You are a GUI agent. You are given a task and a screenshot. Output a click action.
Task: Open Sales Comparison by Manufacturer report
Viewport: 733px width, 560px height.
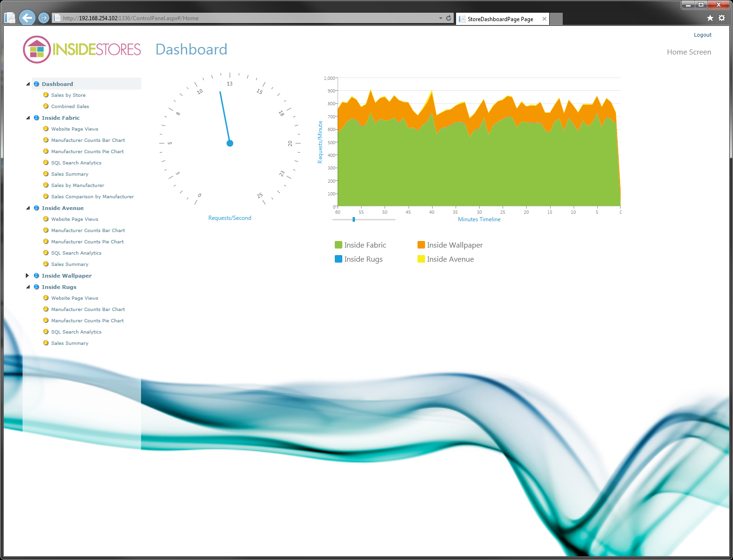point(93,197)
